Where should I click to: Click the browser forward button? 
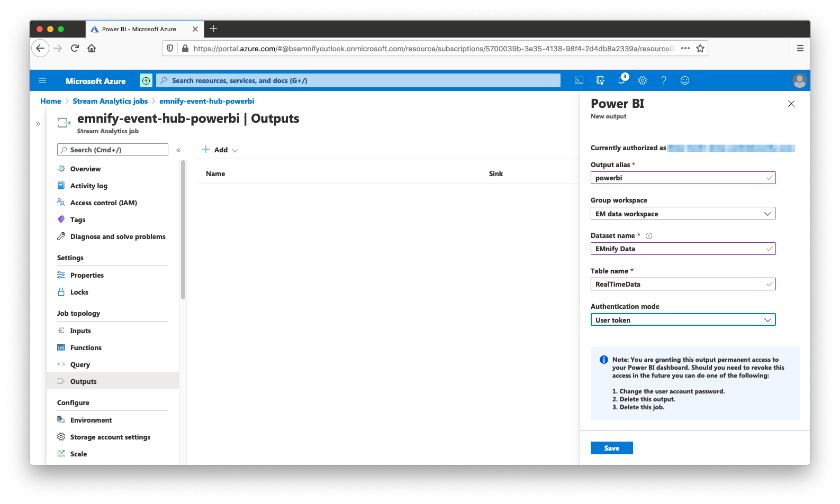pyautogui.click(x=58, y=48)
